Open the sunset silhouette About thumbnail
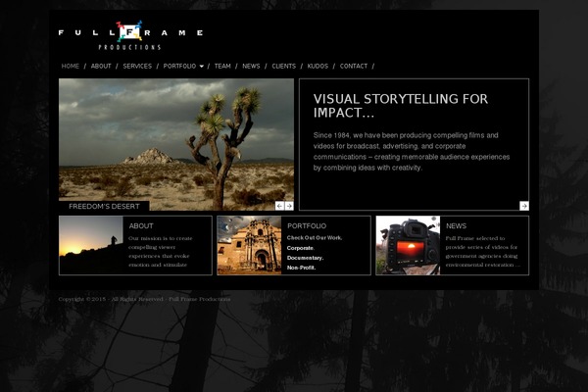 coord(91,245)
